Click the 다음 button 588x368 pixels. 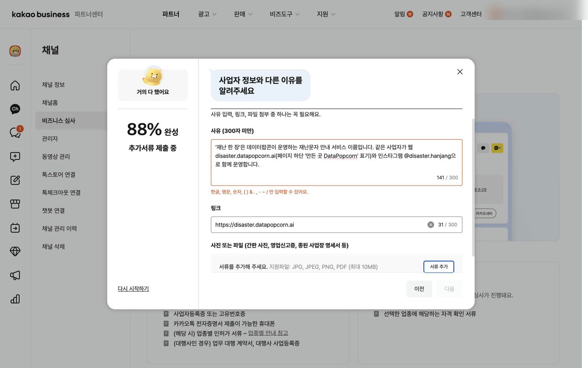coord(449,289)
